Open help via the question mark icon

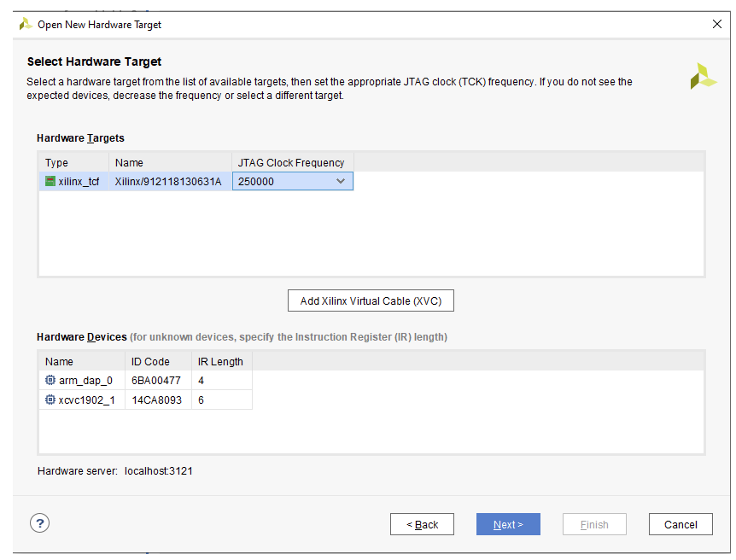(39, 522)
